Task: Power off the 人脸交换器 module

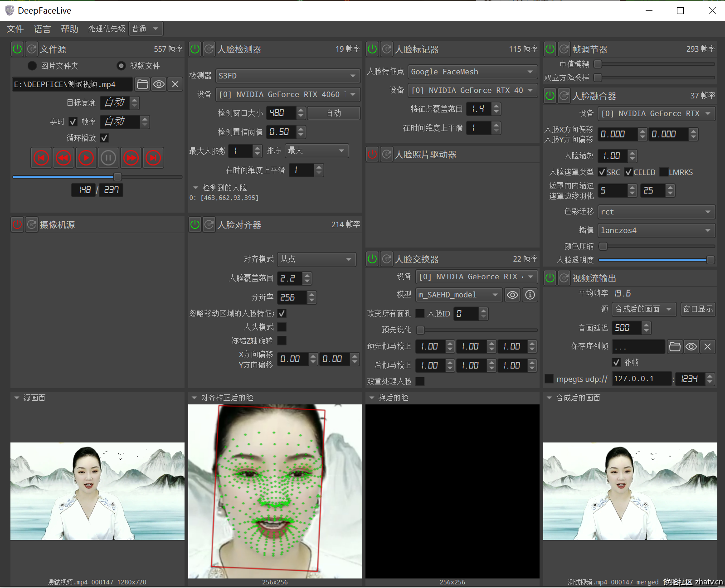Action: 372,259
